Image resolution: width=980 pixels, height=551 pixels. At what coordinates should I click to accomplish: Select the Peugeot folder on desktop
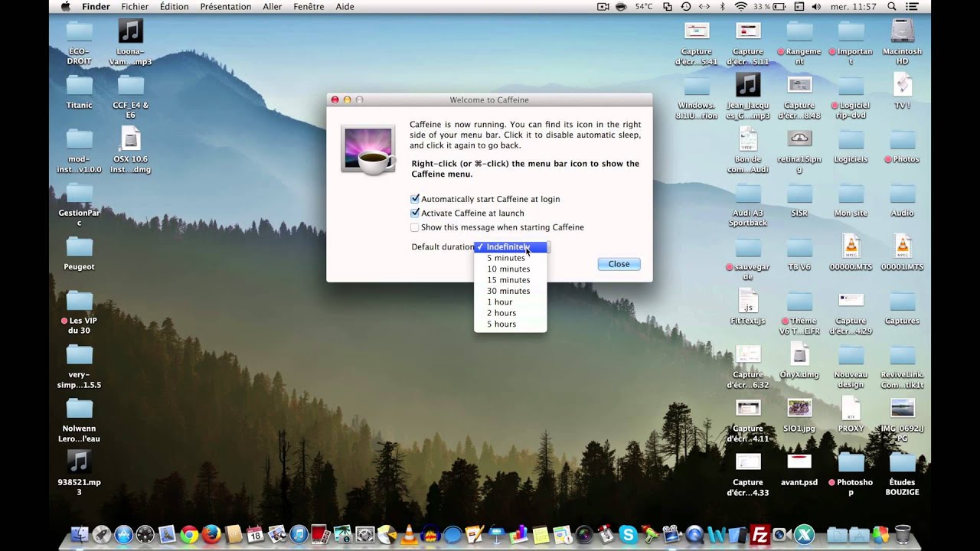79,253
